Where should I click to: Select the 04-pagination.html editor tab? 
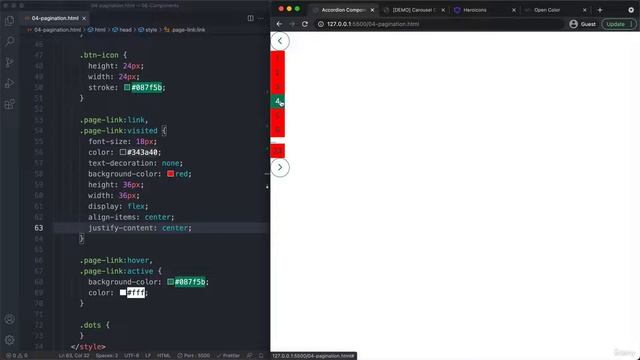point(55,18)
